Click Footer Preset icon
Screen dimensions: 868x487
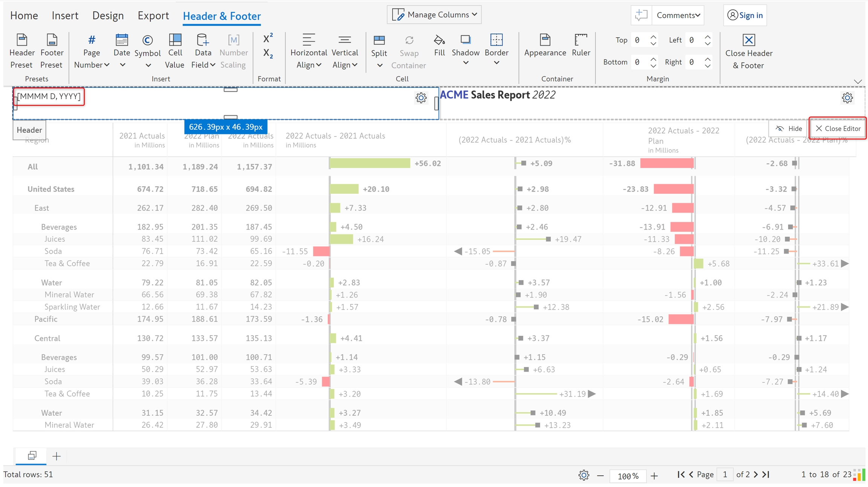(52, 40)
